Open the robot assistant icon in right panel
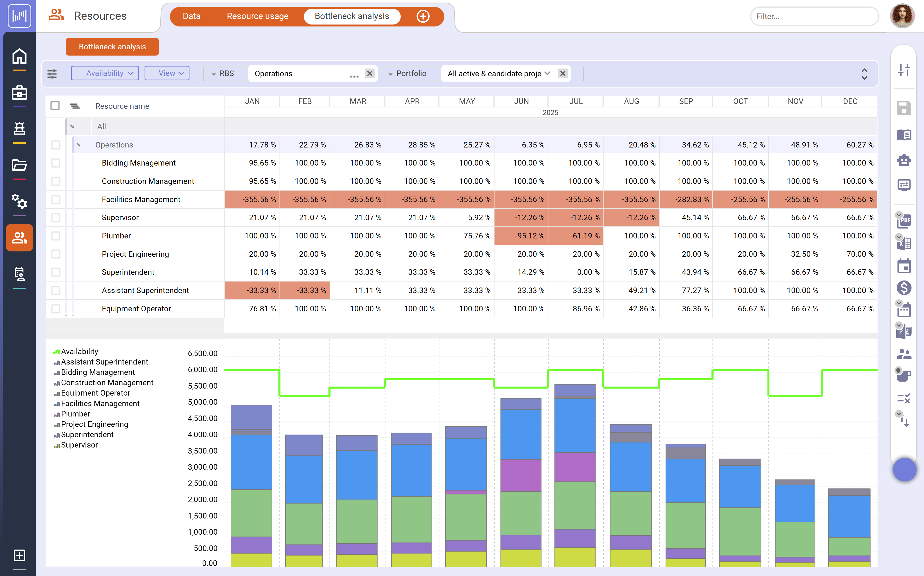This screenshot has height=576, width=924. point(904,160)
